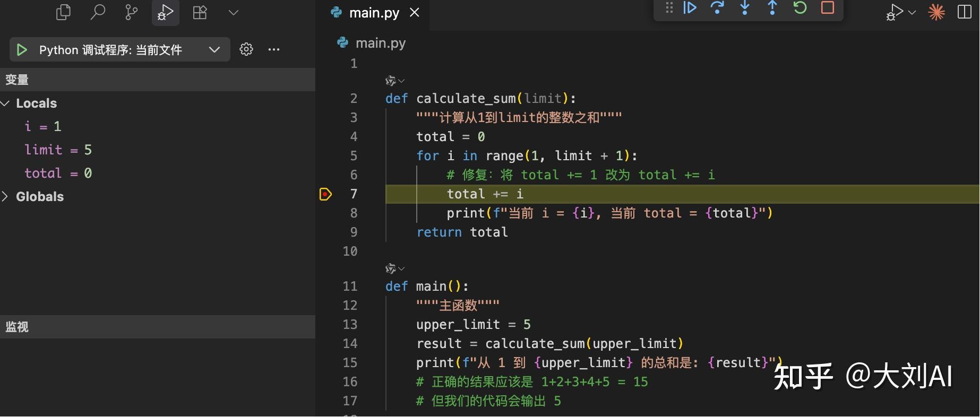Open launch.json via gear icon
Viewport: 980px width, 417px height.
(x=246, y=49)
